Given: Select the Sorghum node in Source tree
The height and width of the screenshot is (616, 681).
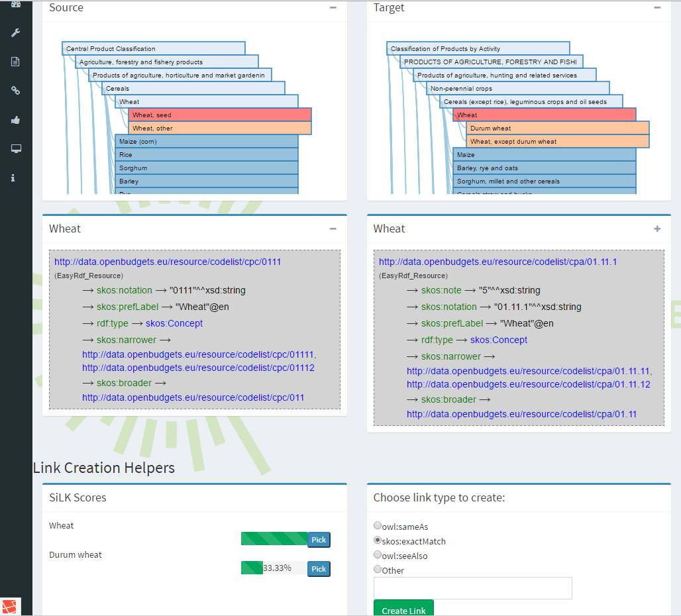Looking at the screenshot, I should [207, 168].
